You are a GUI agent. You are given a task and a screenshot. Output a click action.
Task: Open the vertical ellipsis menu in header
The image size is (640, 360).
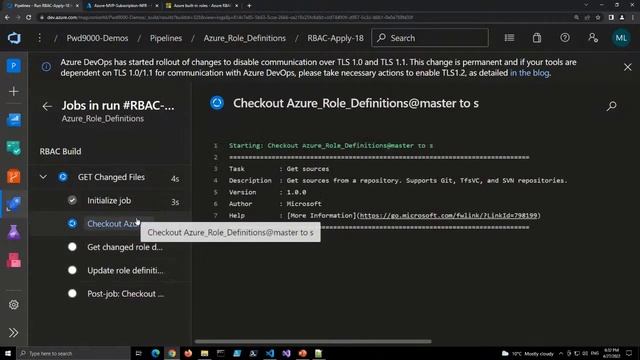pos(39,38)
